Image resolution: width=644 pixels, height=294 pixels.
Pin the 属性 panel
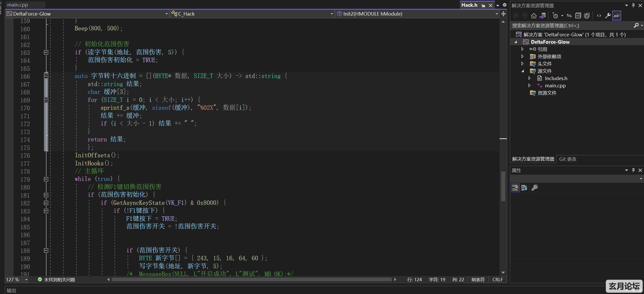click(633, 170)
